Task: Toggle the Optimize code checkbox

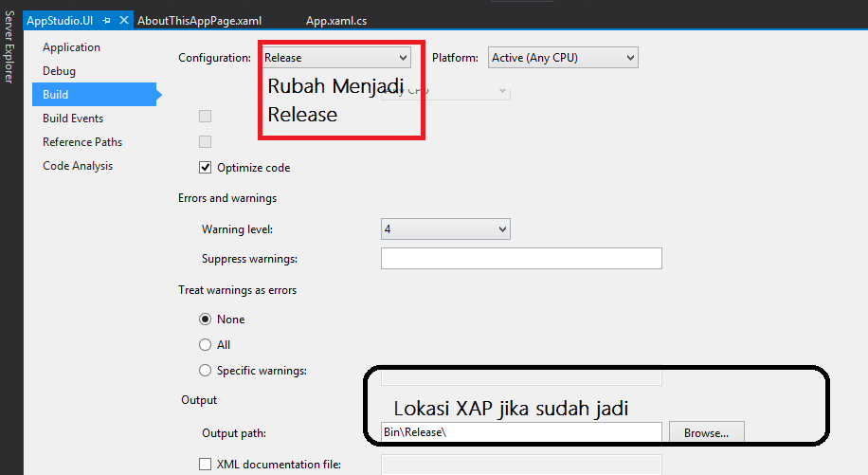Action: pos(205,168)
